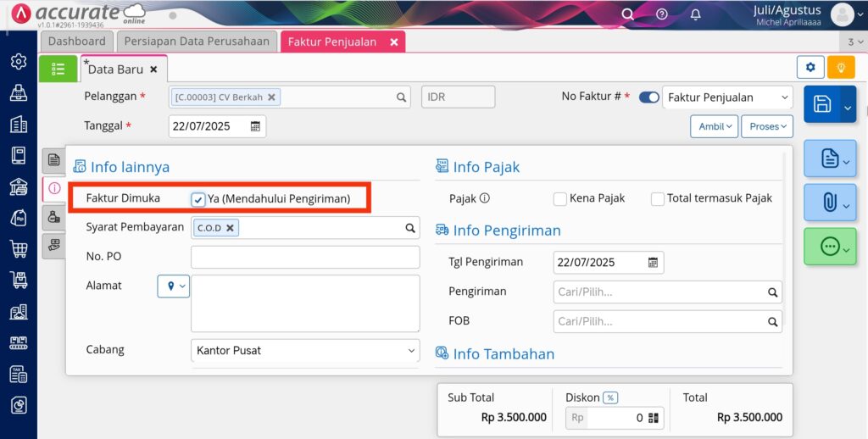
Task: Expand the save button dropdown arrow
Action: (848, 104)
